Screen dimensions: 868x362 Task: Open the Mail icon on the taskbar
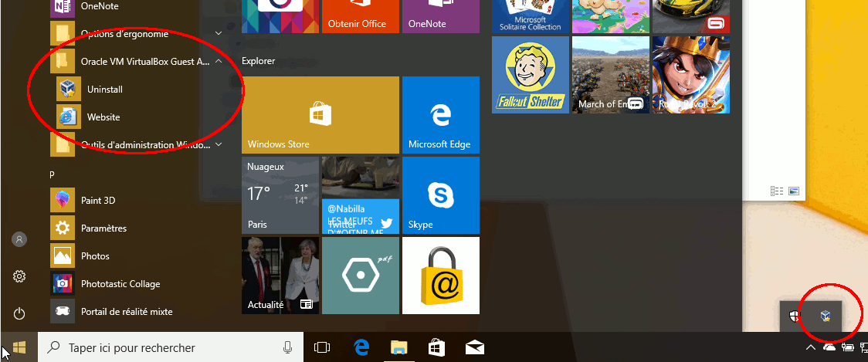tap(474, 347)
